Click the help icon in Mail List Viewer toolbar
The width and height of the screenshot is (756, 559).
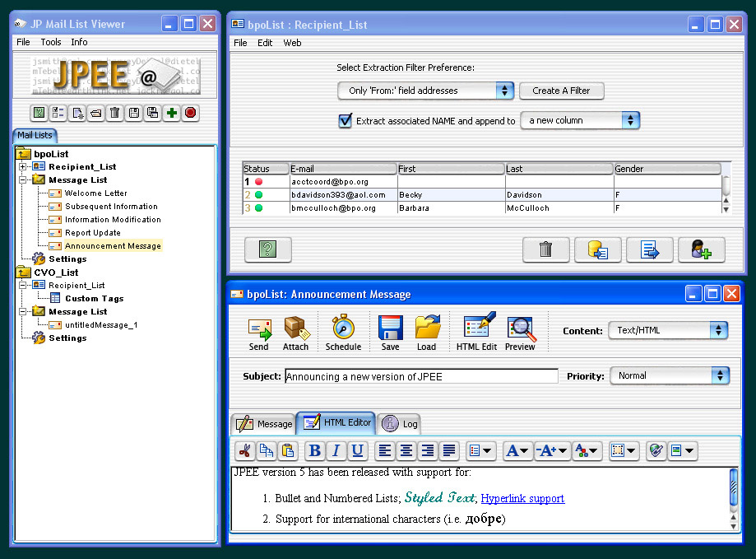coord(39,114)
